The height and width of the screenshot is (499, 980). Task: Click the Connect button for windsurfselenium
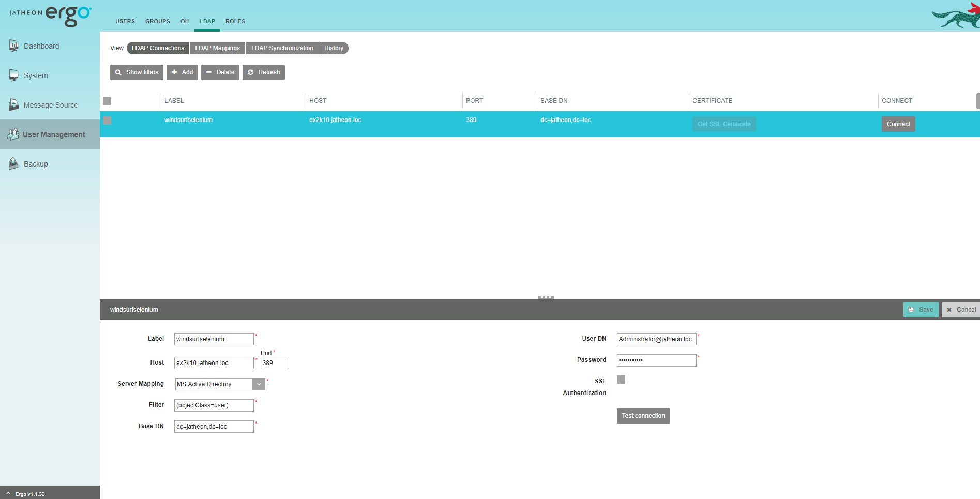898,124
